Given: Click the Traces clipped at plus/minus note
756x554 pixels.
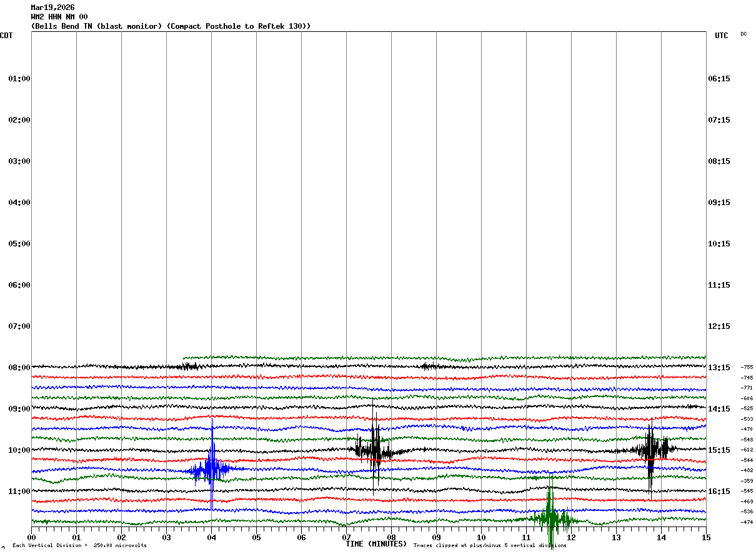Looking at the screenshot, I should 490,546.
